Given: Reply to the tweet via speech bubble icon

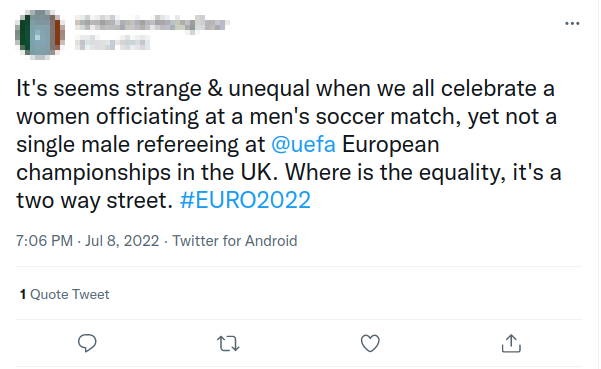Looking at the screenshot, I should pos(87,343).
